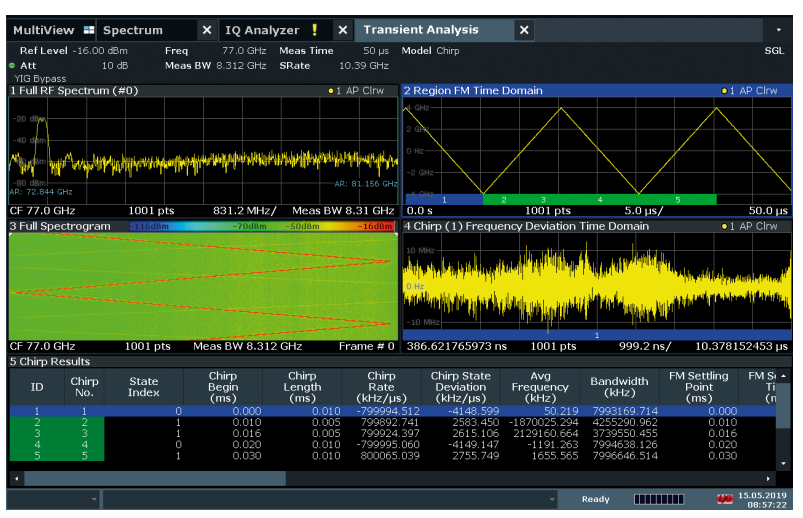Select the Region FM Time Domain window title

coord(473,91)
